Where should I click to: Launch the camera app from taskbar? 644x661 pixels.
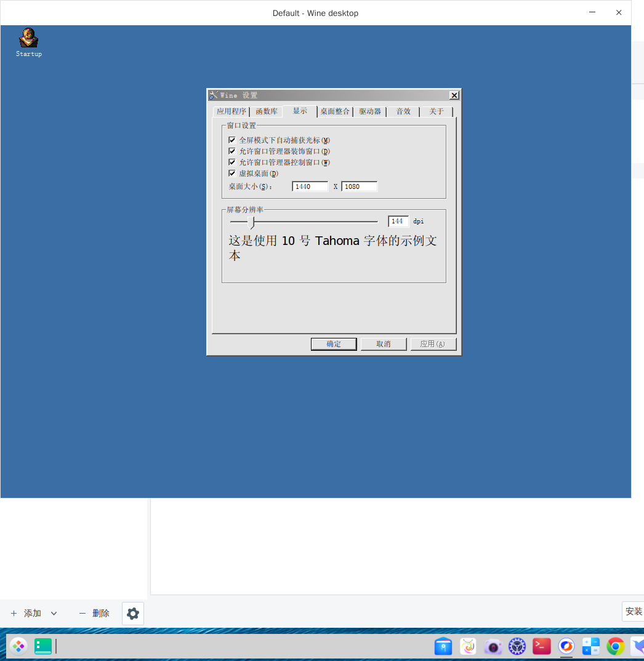[493, 646]
